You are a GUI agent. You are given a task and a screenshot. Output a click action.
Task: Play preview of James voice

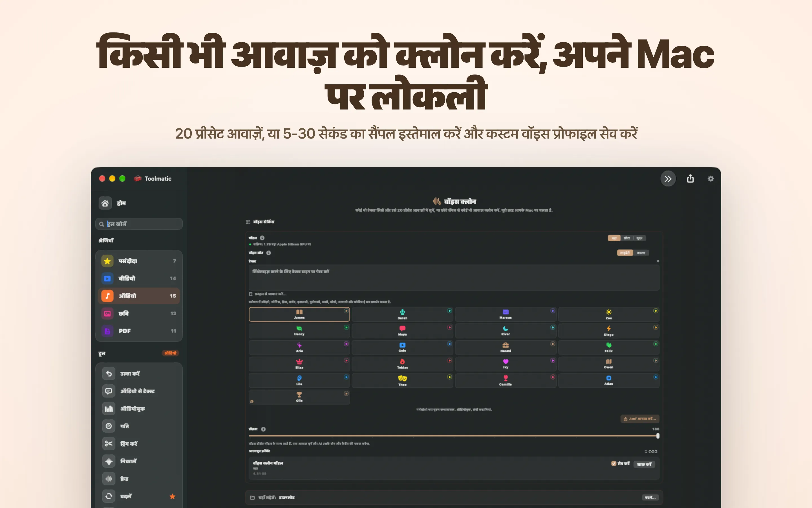click(346, 311)
